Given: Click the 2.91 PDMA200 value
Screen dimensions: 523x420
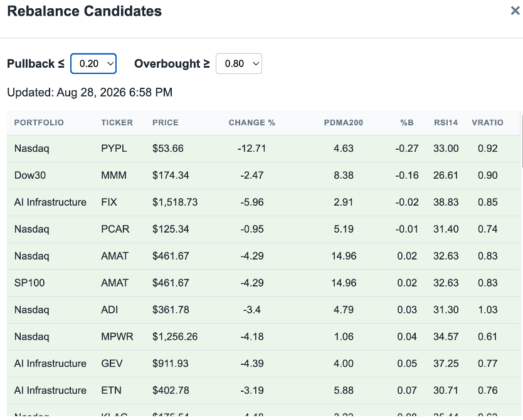Looking at the screenshot, I should [344, 202].
